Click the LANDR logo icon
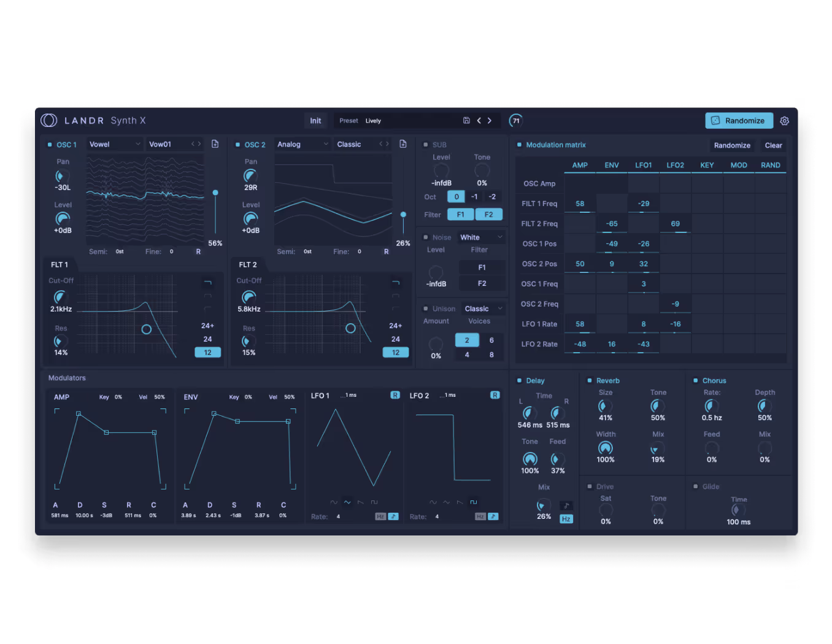The width and height of the screenshot is (832, 644). tap(49, 120)
